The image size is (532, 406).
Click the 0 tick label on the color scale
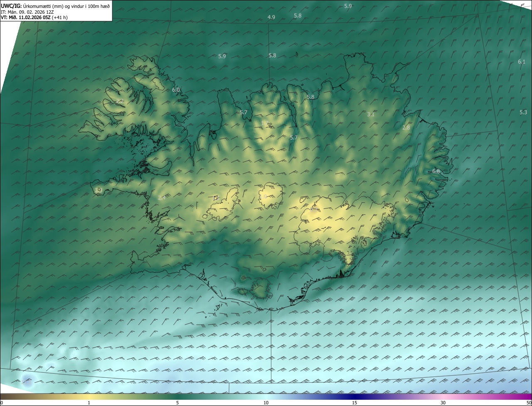[2, 403]
